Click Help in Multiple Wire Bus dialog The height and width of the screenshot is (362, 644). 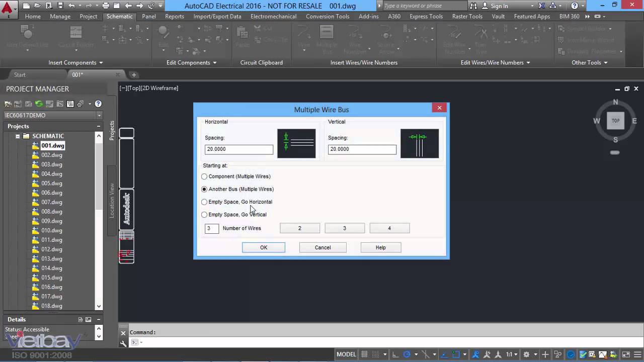[380, 247]
